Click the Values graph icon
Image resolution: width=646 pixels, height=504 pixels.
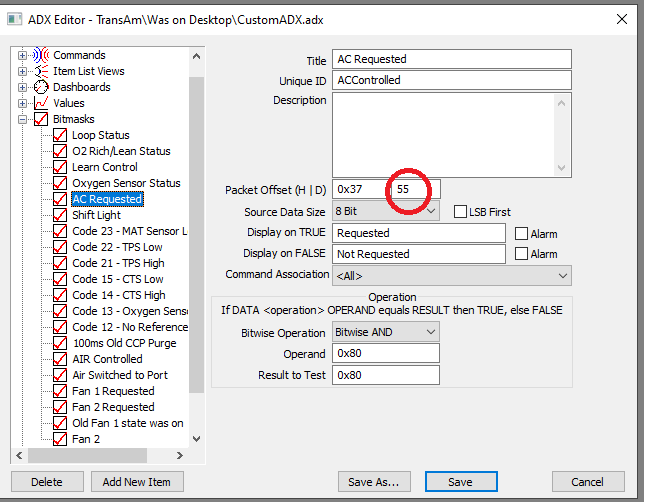[x=41, y=103]
